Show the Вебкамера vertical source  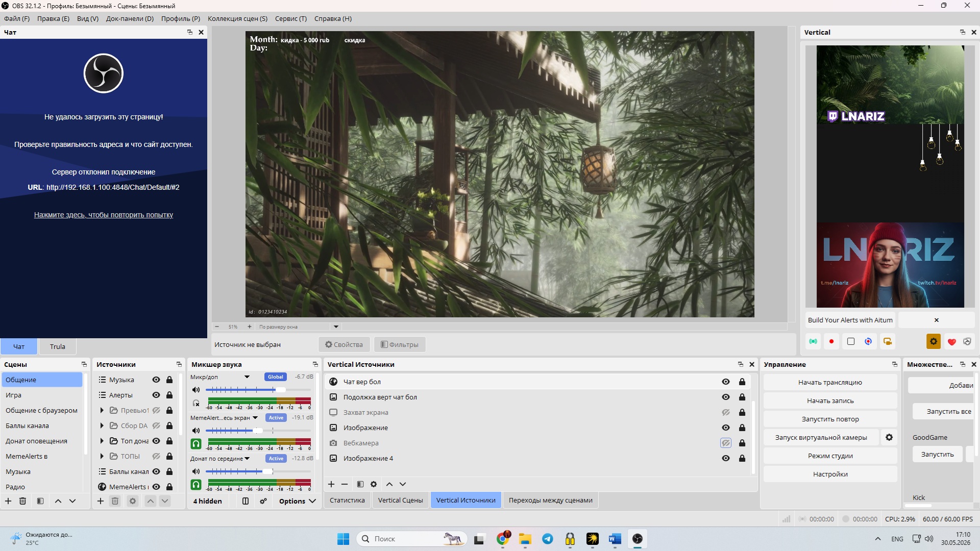726,443
